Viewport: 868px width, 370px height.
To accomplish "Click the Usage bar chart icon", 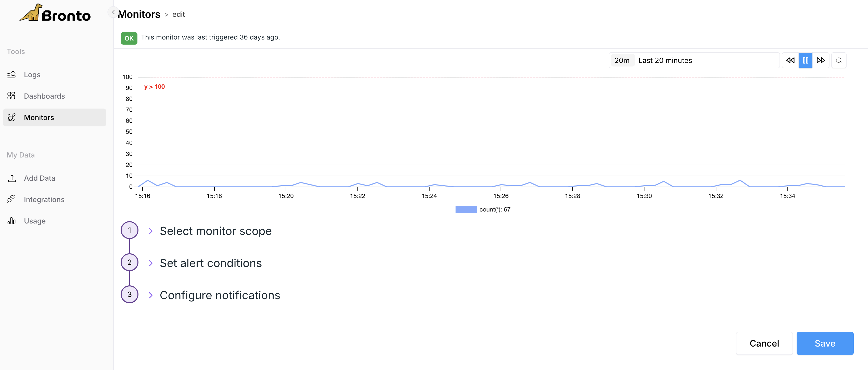I will tap(12, 221).
